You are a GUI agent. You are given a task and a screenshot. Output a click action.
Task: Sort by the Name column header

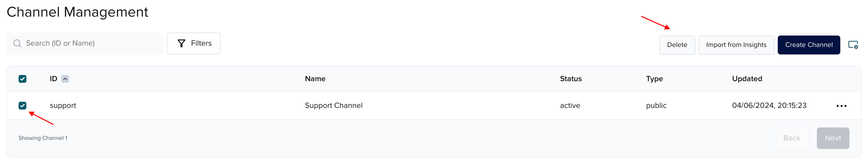pyautogui.click(x=315, y=79)
